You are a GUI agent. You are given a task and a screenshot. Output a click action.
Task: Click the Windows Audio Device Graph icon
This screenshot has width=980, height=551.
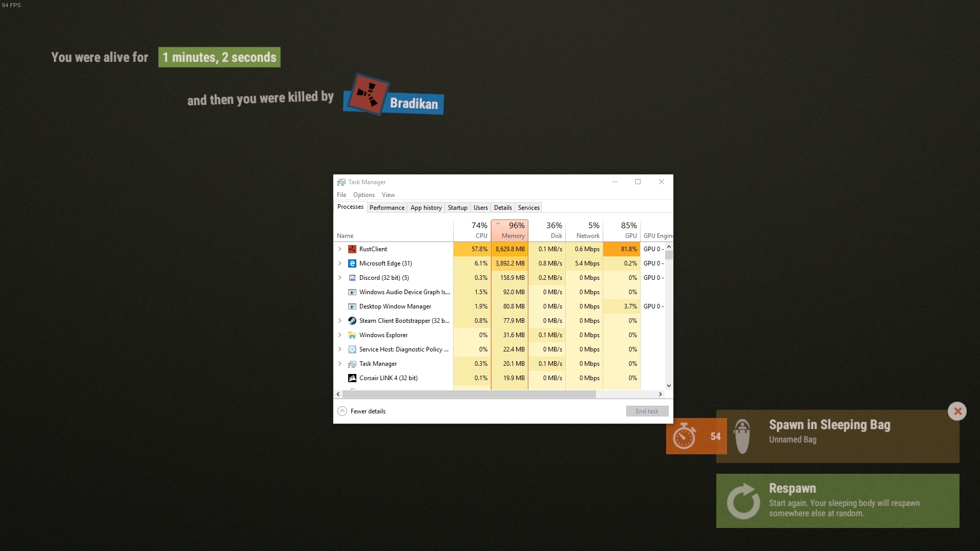[352, 292]
